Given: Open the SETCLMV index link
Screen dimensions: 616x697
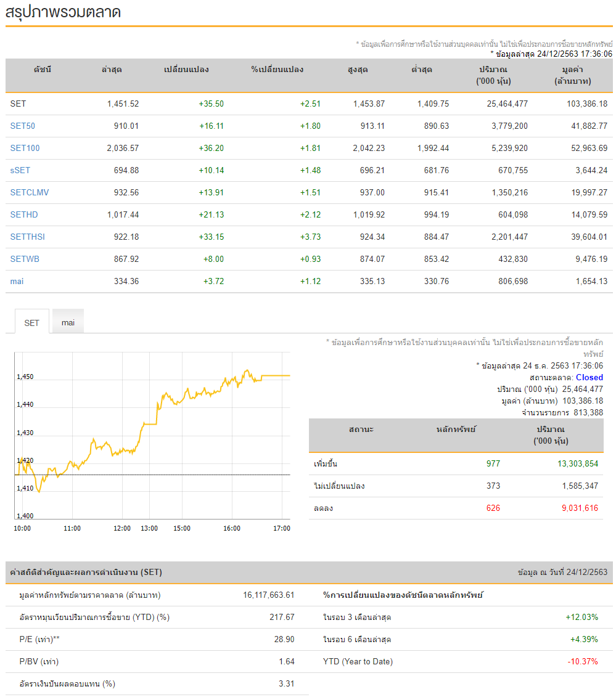Looking at the screenshot, I should 30,193.
